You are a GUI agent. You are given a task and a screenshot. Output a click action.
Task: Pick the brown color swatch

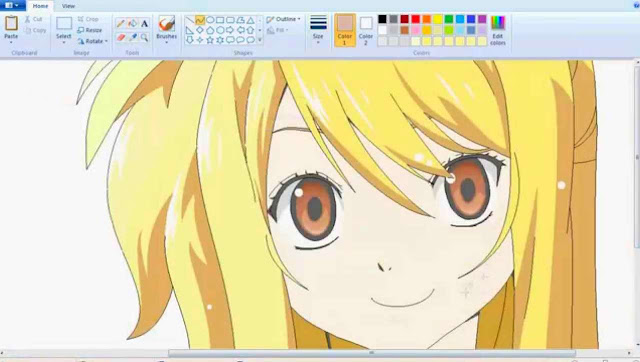(x=404, y=30)
